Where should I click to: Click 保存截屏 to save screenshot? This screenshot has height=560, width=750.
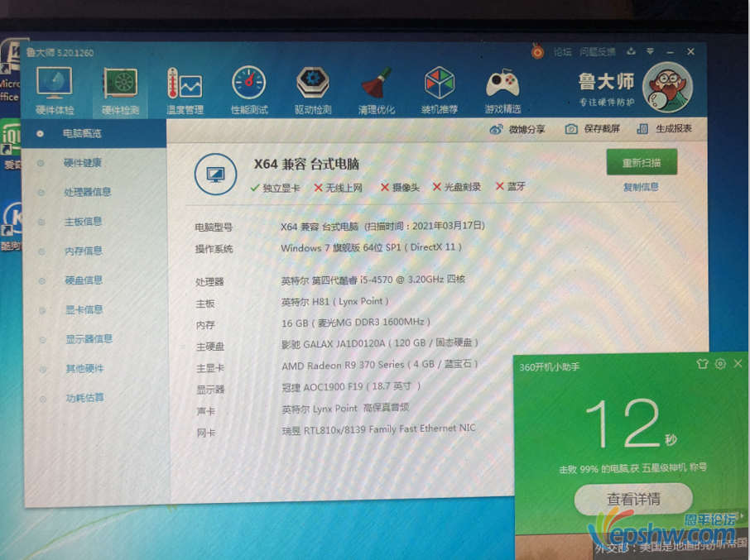[592, 129]
